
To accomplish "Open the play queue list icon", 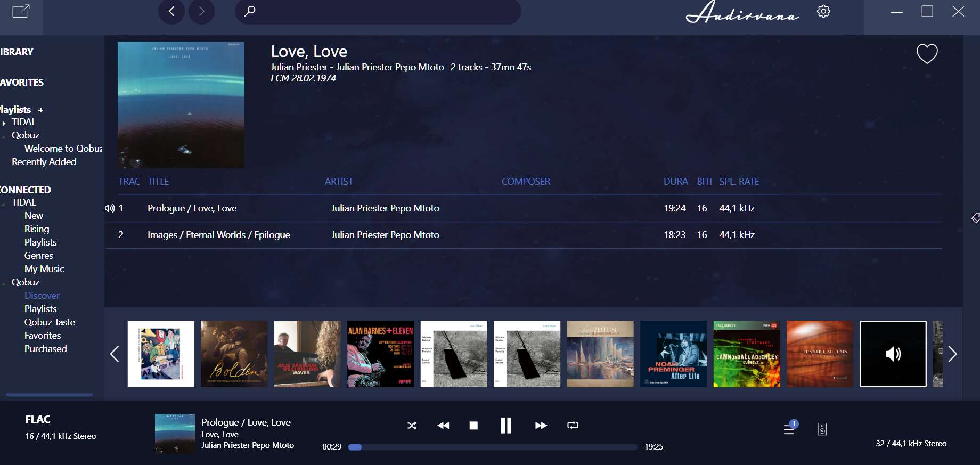I will pyautogui.click(x=789, y=429).
